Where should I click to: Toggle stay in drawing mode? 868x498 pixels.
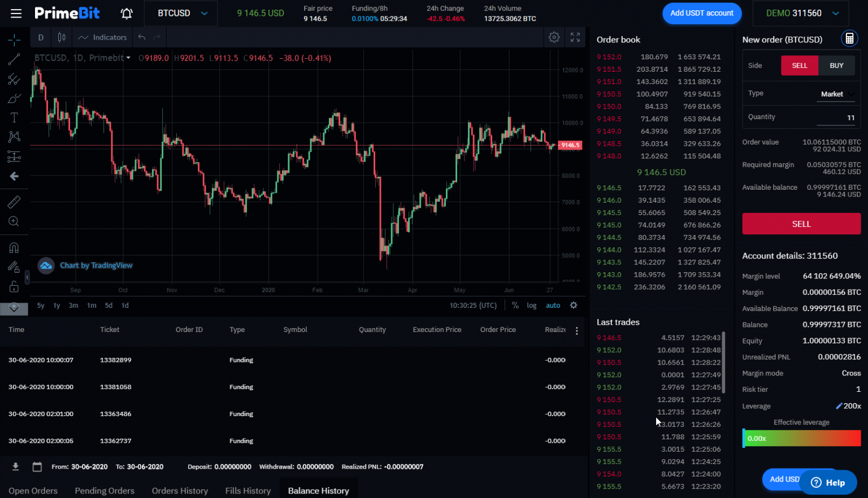click(x=14, y=267)
